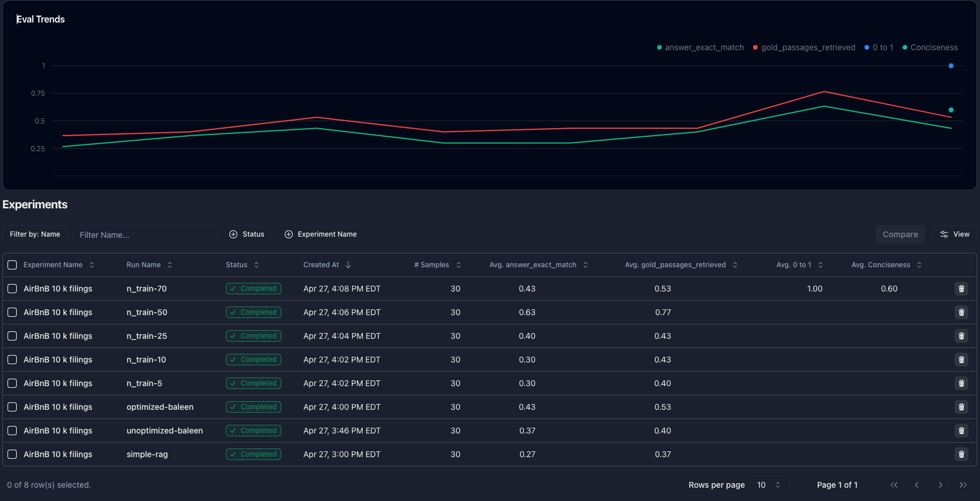Image resolution: width=980 pixels, height=501 pixels.
Task: Click Completed status badge for n_train-25
Action: click(254, 336)
